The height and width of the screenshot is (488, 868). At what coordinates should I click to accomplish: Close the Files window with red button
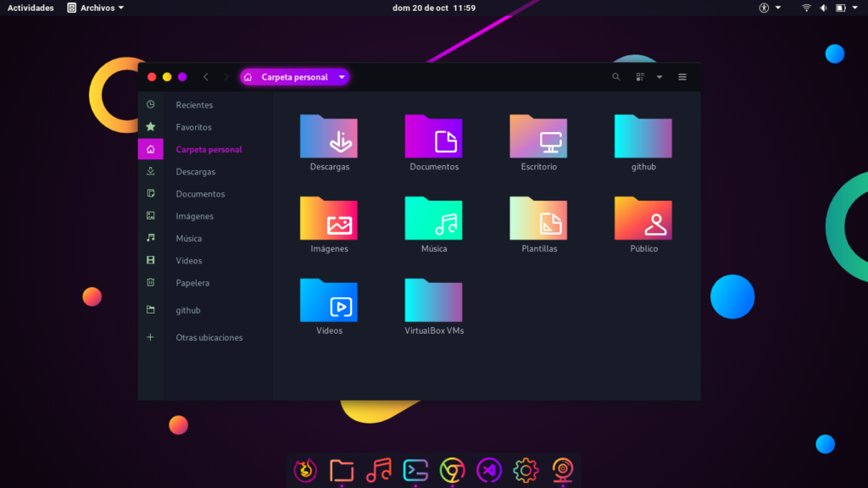[x=152, y=77]
